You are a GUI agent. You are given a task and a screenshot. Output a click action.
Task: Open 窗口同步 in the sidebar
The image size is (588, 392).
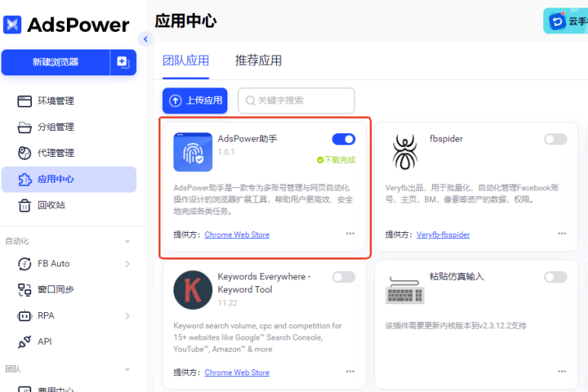(68, 289)
